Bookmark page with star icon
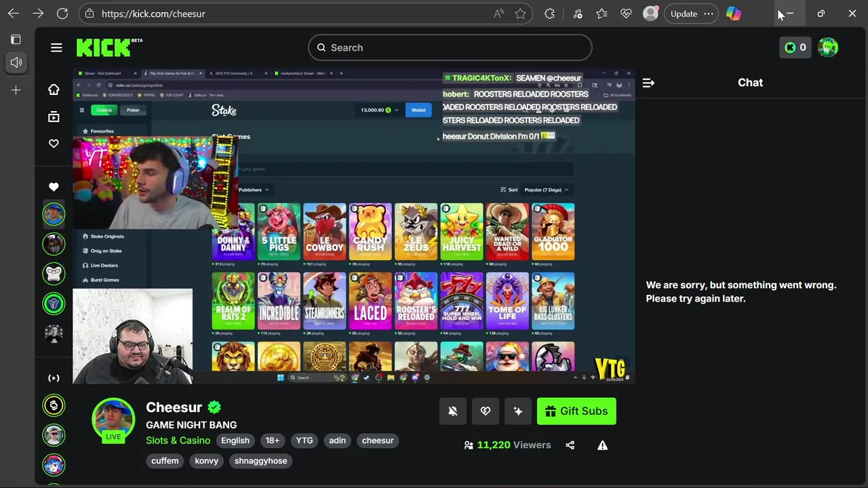The height and width of the screenshot is (488, 868). click(520, 14)
